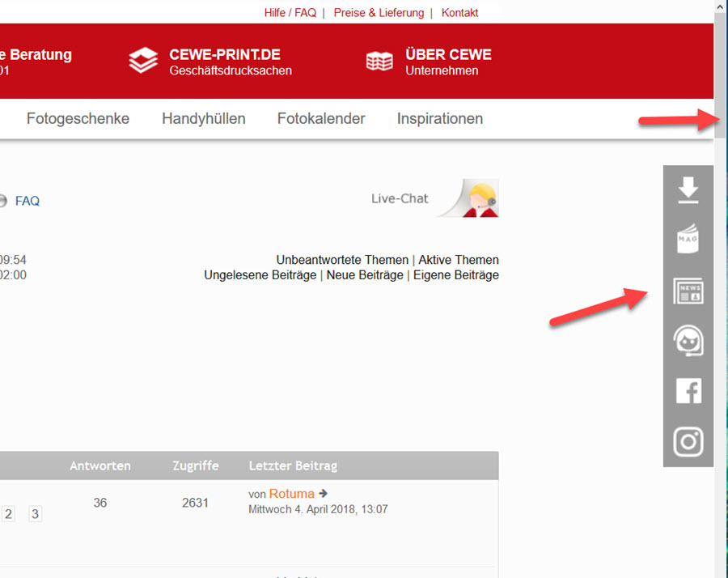The width and height of the screenshot is (728, 578).
Task: Open the download icon in sidebar
Action: [x=688, y=189]
